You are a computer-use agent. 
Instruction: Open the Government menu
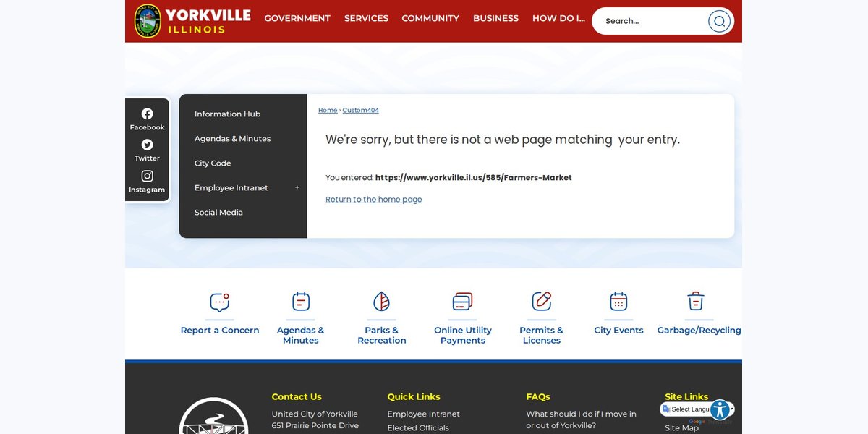(x=297, y=19)
